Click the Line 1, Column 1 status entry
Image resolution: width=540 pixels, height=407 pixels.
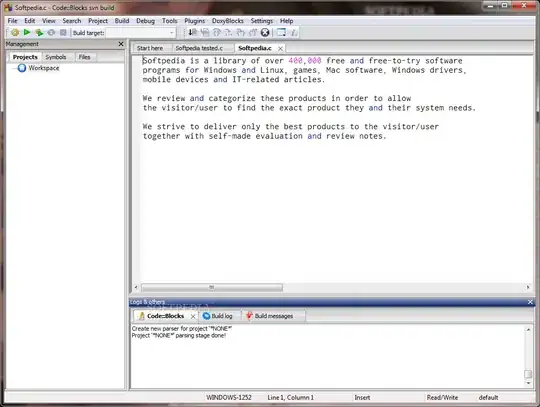291,397
